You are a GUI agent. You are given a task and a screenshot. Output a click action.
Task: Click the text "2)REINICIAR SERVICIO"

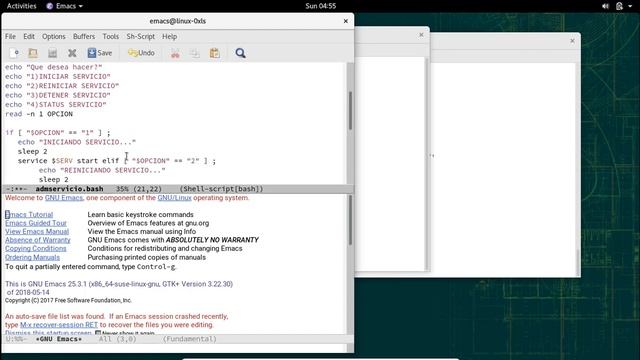pyautogui.click(x=73, y=86)
